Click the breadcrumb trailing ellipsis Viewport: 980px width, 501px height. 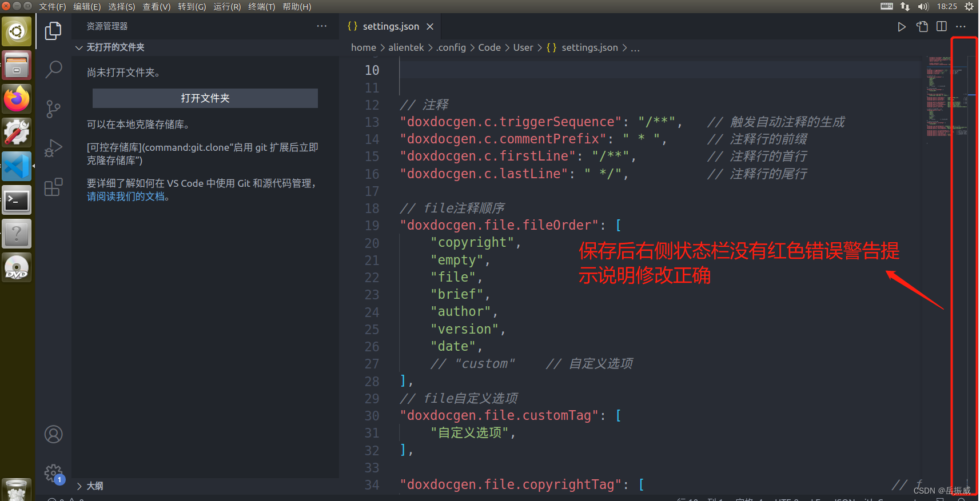(635, 48)
